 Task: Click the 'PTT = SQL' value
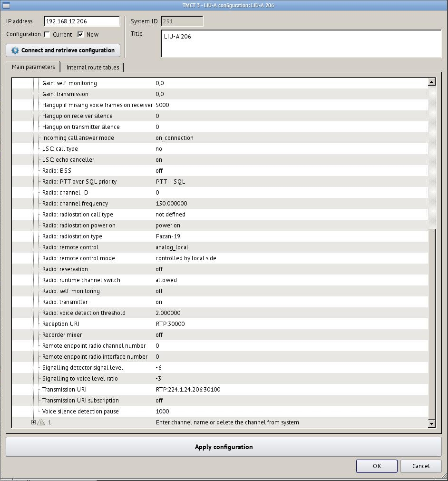pos(170,182)
